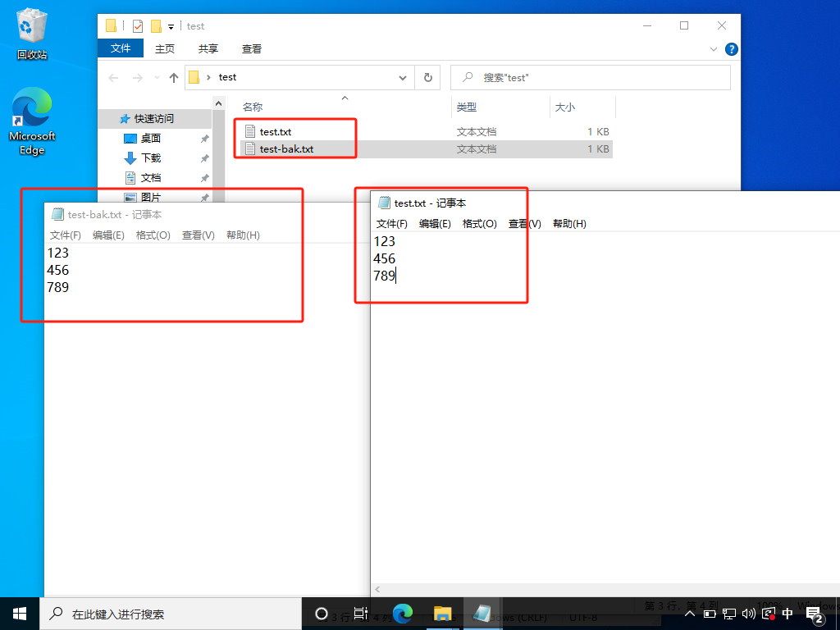Screen dimensions: 840x630
Task: Expand hidden icons in the system tray
Action: (x=689, y=613)
